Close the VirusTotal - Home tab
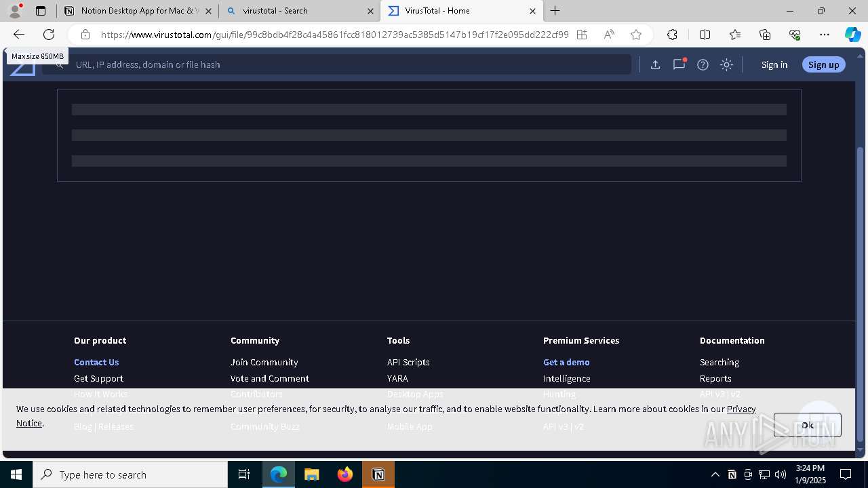This screenshot has height=488, width=868. tap(532, 11)
